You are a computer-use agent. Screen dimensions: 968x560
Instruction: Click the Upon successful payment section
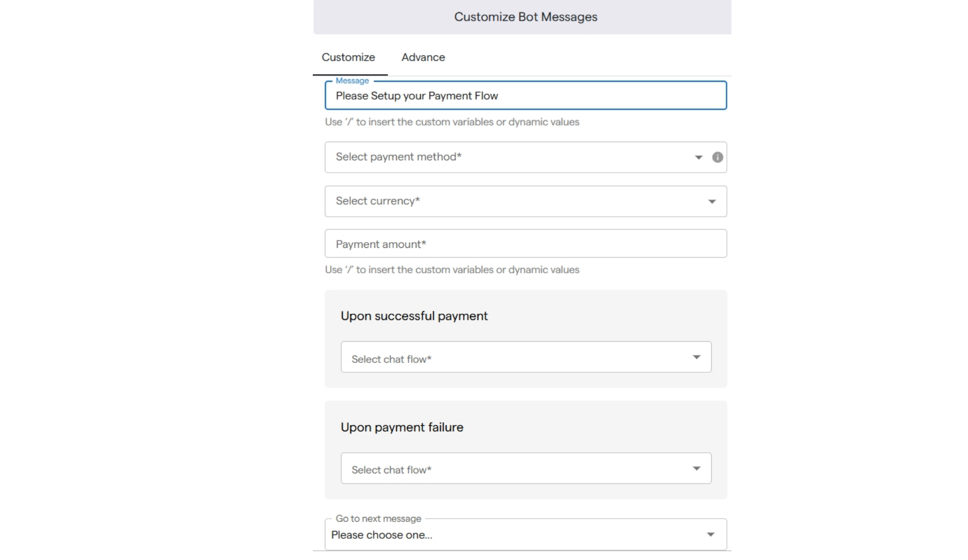[414, 316]
